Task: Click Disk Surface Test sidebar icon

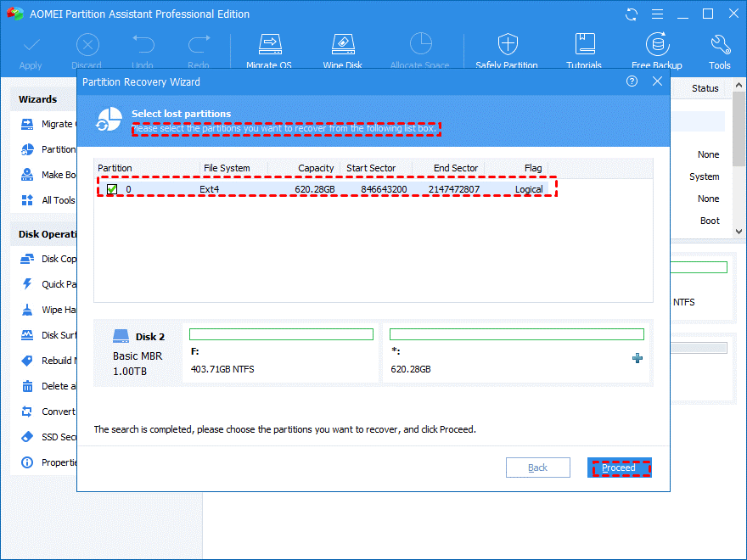Action: tap(27, 335)
